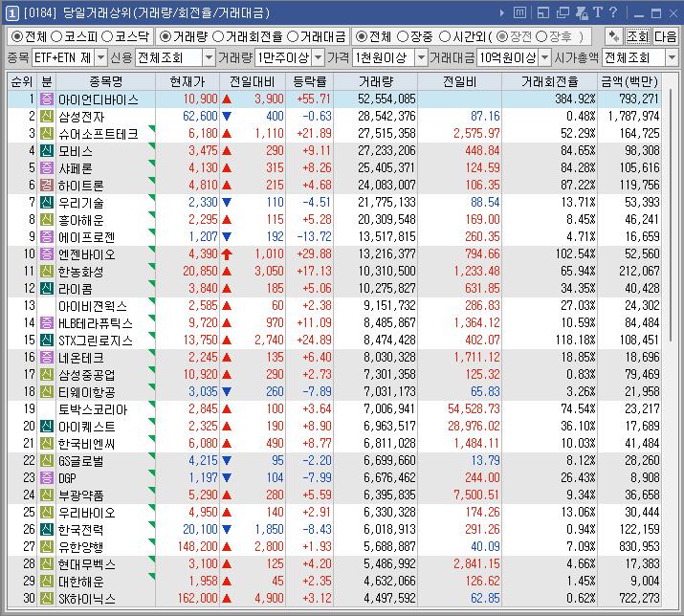
Task: Click the 대한해운 row name
Action: click(x=80, y=582)
